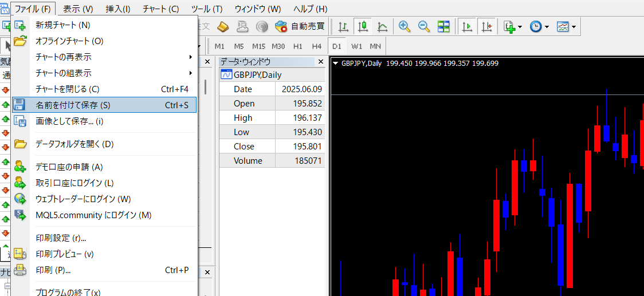Open the ウィンドウ (W) menu

(258, 8)
